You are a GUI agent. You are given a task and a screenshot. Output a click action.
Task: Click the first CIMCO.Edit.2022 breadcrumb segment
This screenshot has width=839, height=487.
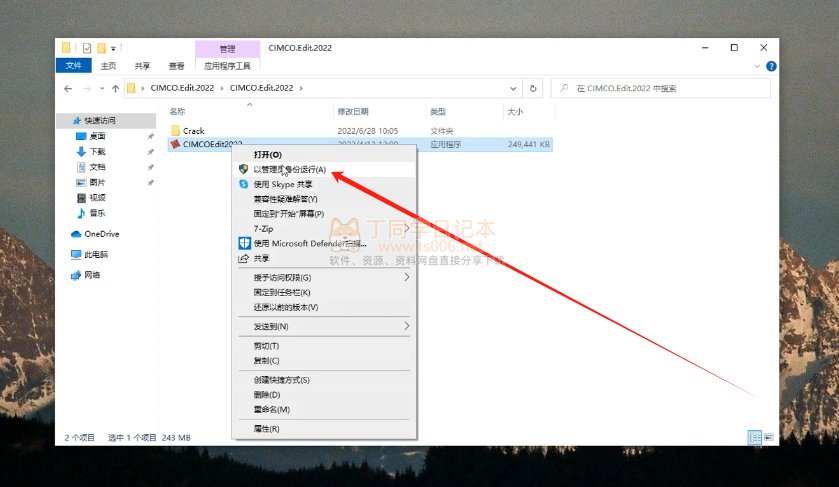[182, 88]
